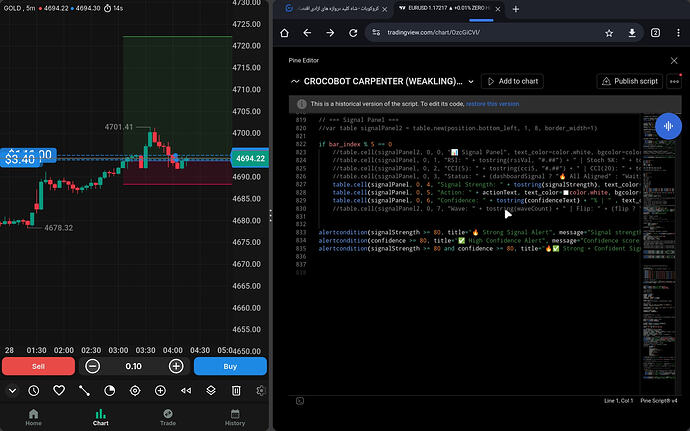Click the restore this version link
Viewport: 690px width, 431px height.
click(492, 104)
